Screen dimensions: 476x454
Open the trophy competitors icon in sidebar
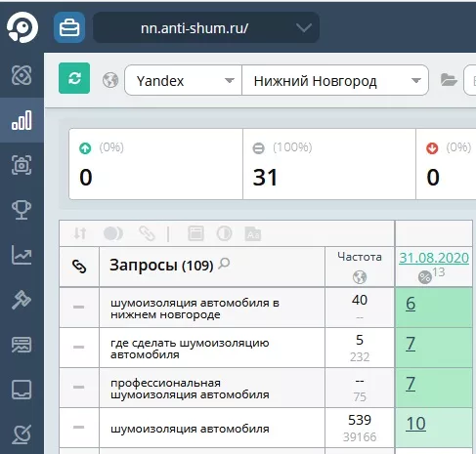click(x=22, y=210)
